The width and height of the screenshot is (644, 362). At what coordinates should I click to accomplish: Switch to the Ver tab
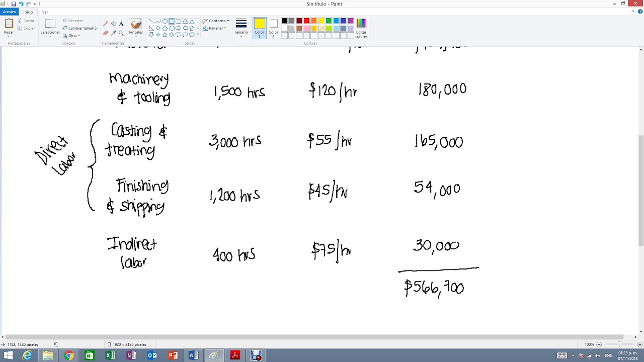click(45, 12)
